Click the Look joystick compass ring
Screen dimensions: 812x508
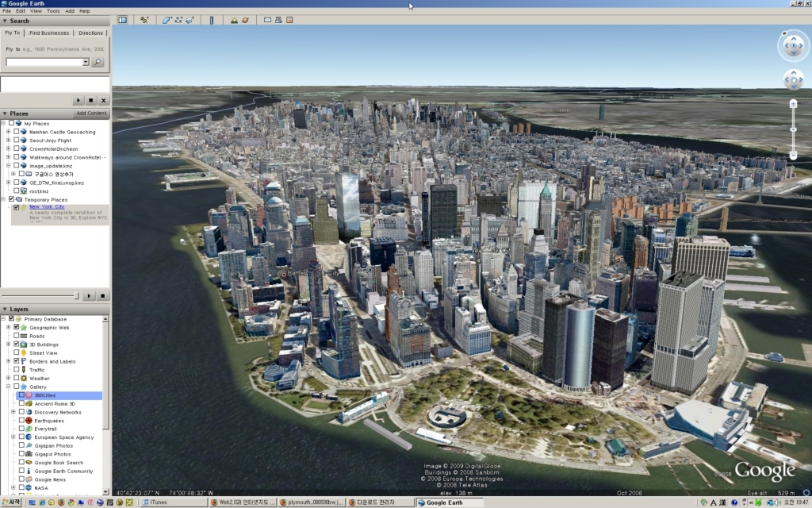(793, 45)
